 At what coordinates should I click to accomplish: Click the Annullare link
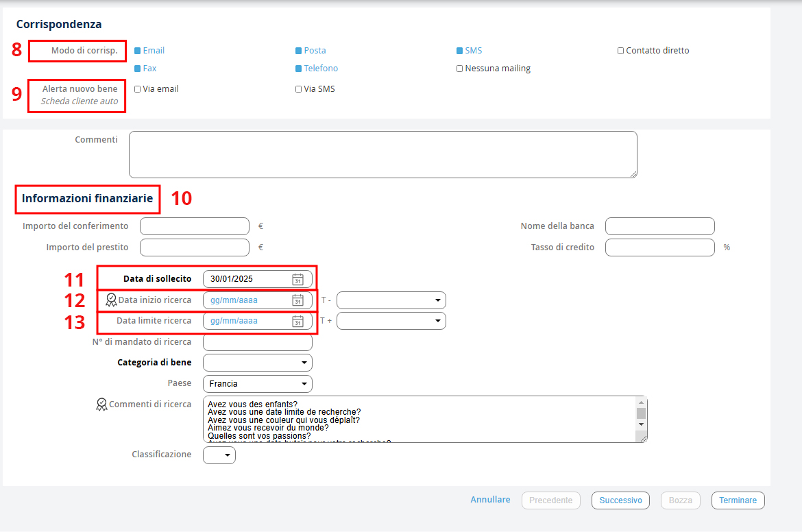pyautogui.click(x=490, y=500)
